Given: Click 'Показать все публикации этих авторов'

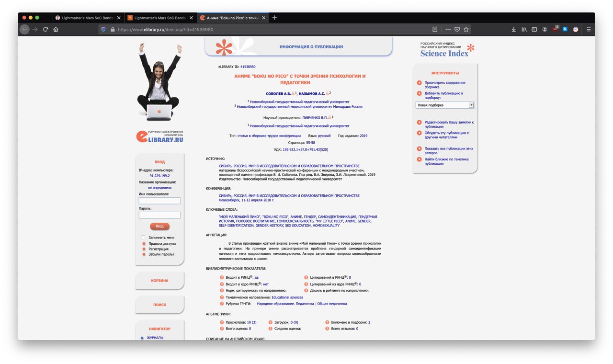Looking at the screenshot, I should (x=449, y=151).
